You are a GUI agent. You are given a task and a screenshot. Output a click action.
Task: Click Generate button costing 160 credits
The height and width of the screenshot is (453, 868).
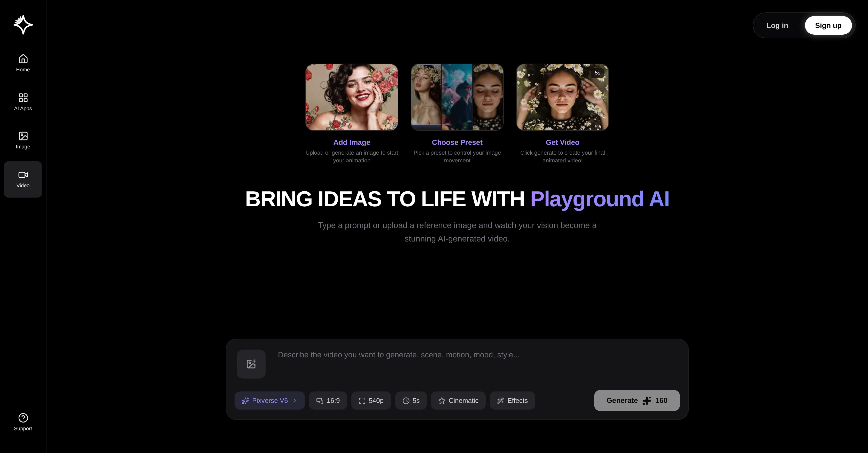tap(637, 400)
